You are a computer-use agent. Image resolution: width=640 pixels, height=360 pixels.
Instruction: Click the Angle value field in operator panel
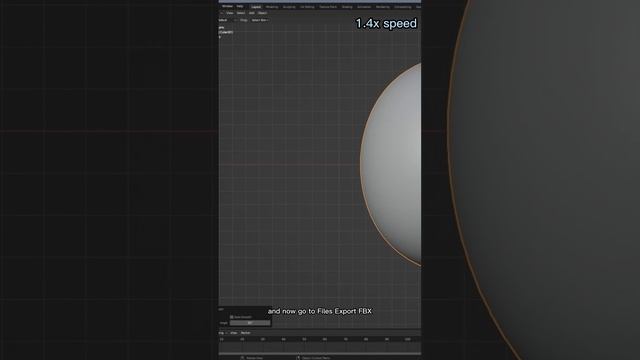tap(250, 323)
